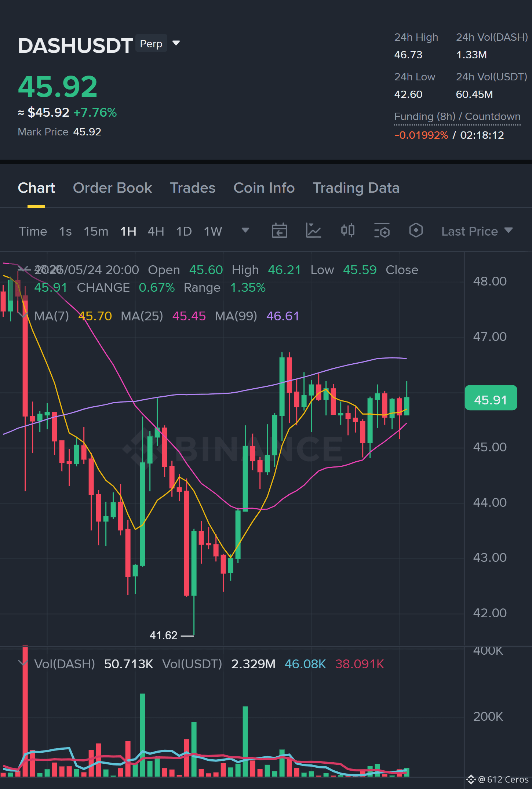Viewport: 532px width, 789px height.
Task: Collapse the MA indicator chevron
Action: coord(23,314)
